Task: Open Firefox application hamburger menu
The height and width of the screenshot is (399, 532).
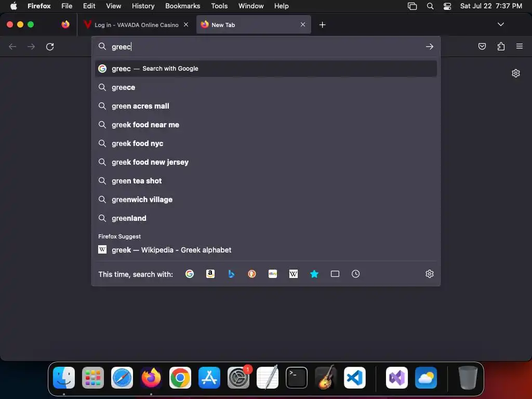Action: 520,46
